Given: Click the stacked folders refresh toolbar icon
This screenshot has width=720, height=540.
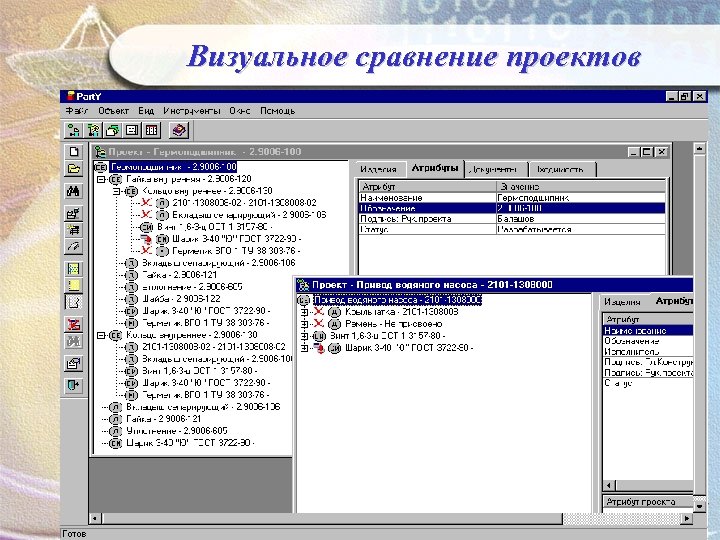Looking at the screenshot, I should click(112, 131).
